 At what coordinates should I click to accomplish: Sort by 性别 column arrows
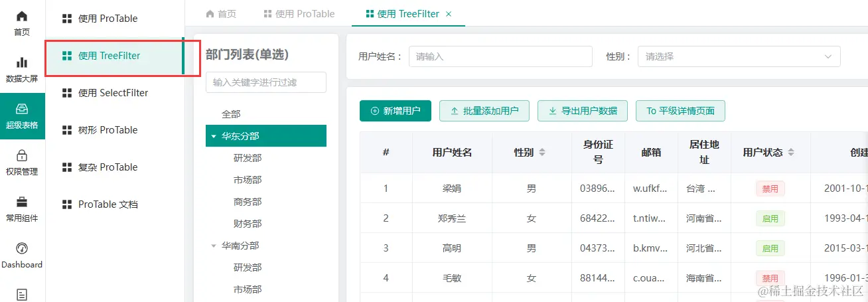click(542, 153)
